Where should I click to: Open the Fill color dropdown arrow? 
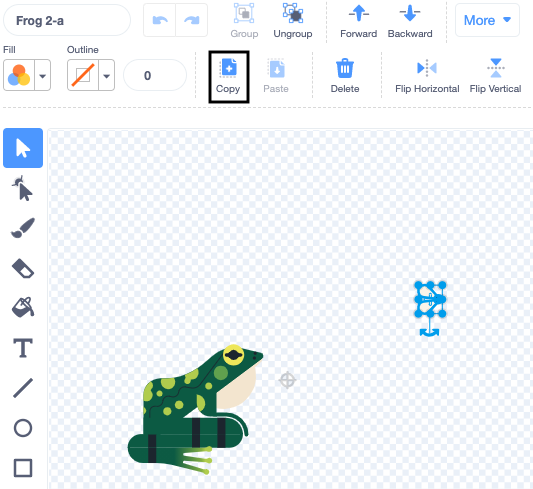coord(42,75)
